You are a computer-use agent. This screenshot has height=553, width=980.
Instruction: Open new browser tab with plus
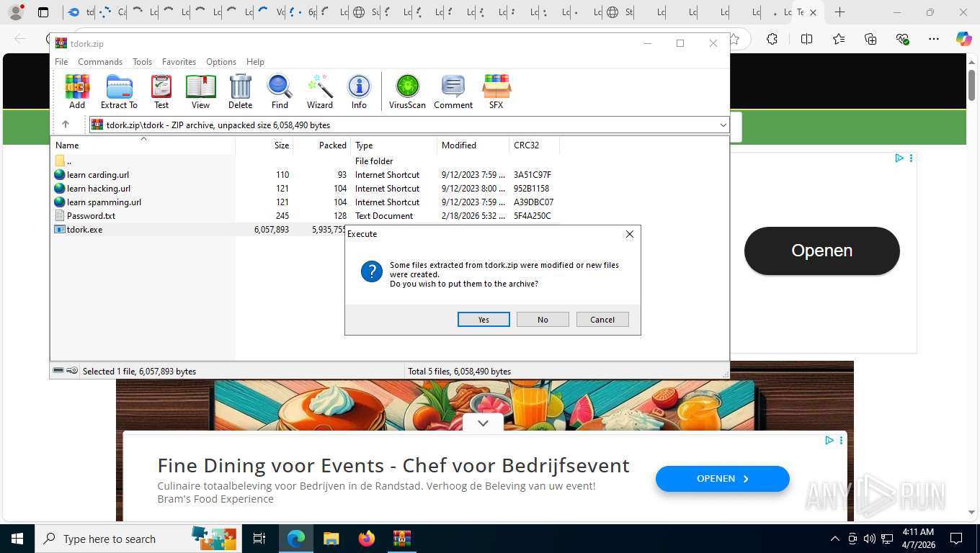(839, 12)
